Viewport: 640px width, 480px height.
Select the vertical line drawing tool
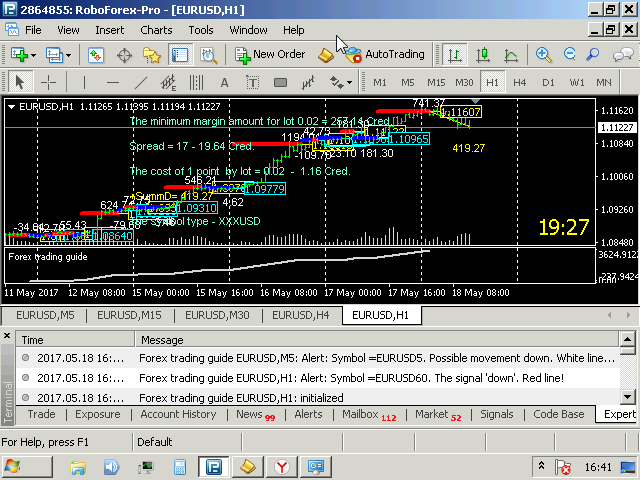coord(84,82)
